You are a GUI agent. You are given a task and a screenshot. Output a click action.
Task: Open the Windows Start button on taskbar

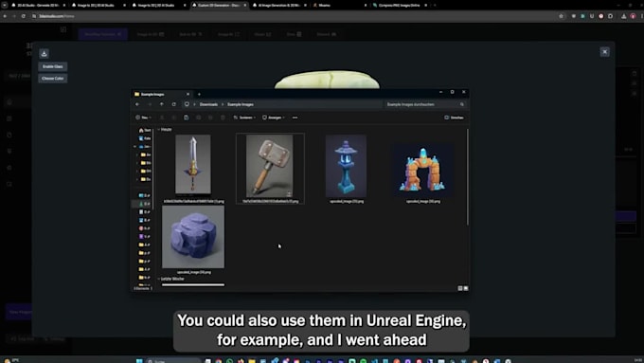coord(139,361)
